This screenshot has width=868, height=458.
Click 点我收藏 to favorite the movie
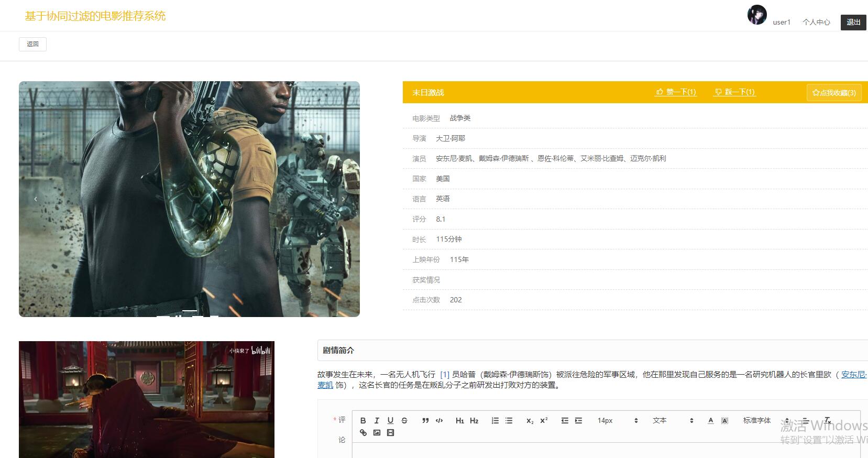pos(834,93)
